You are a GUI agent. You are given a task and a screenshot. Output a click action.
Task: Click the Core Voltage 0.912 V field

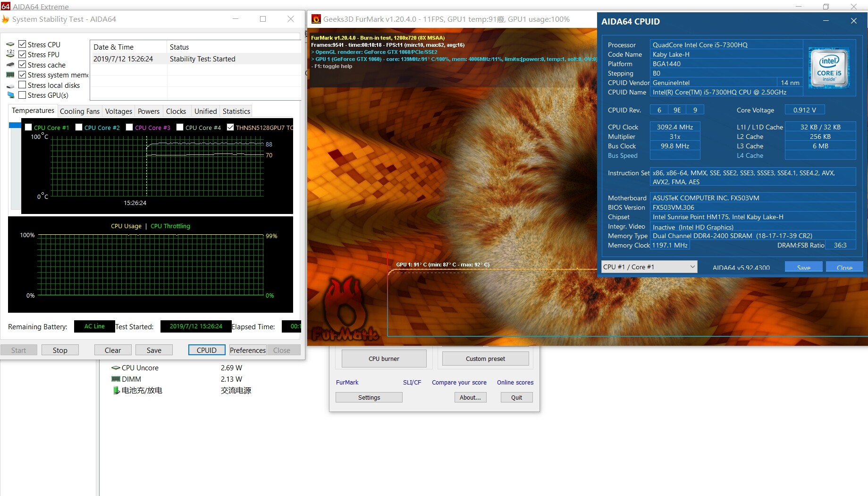coord(805,110)
